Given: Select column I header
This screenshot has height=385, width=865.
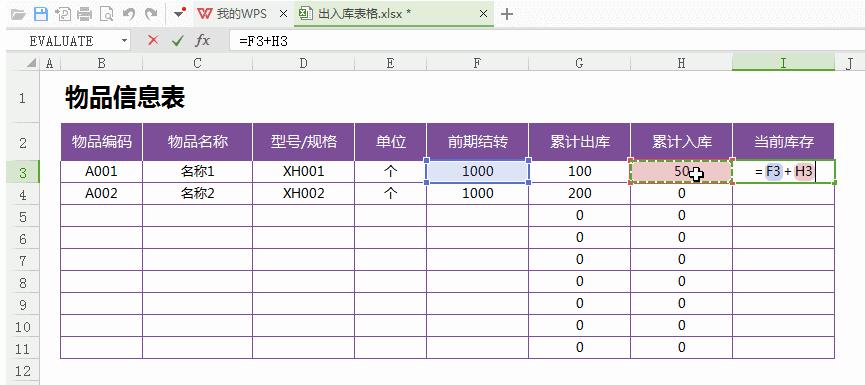Looking at the screenshot, I should click(783, 63).
